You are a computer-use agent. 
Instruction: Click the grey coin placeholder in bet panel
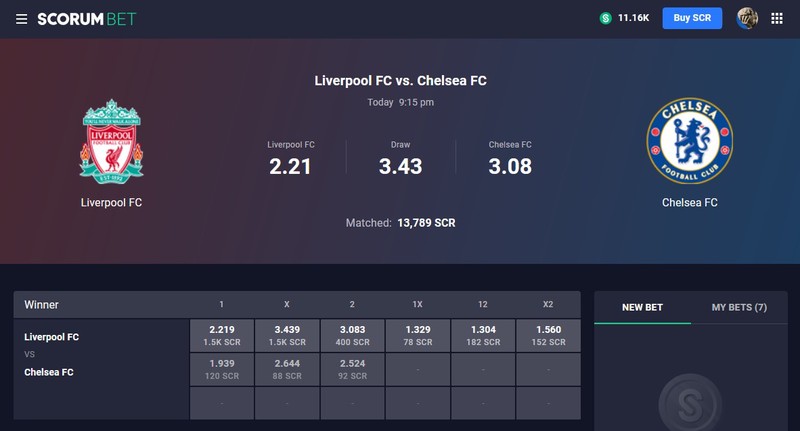[x=690, y=403]
